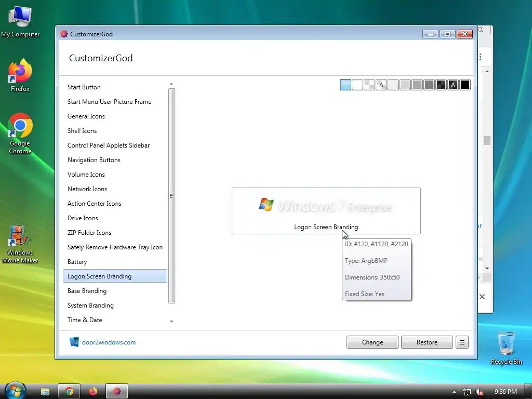This screenshot has width=532, height=399.
Task: Select Drive Icons category
Action: pos(115,219)
